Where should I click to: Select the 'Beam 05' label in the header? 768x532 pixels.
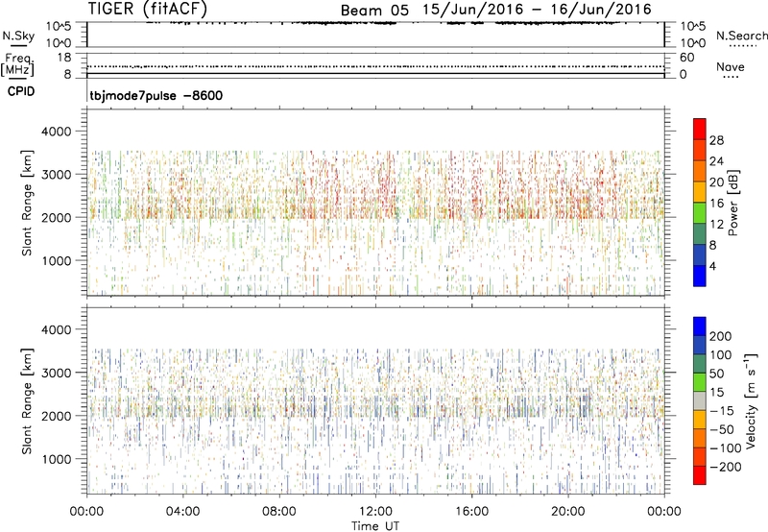374,11
